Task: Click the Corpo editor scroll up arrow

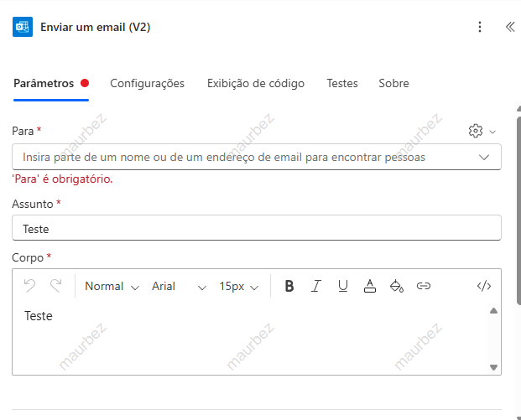Action: [494, 311]
